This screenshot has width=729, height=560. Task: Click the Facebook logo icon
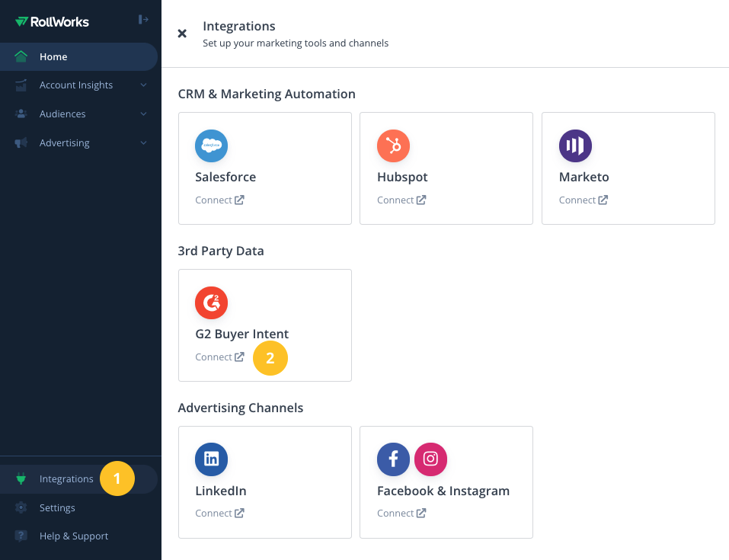(x=393, y=459)
